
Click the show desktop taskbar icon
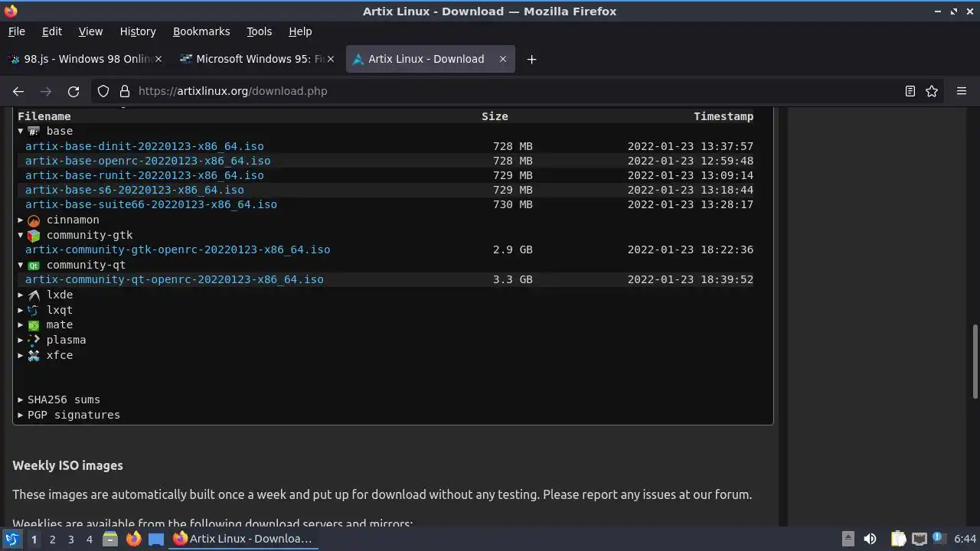click(x=156, y=539)
